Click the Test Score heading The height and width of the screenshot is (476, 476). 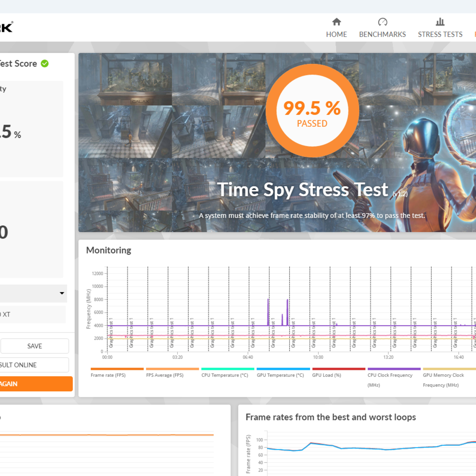pyautogui.click(x=18, y=64)
